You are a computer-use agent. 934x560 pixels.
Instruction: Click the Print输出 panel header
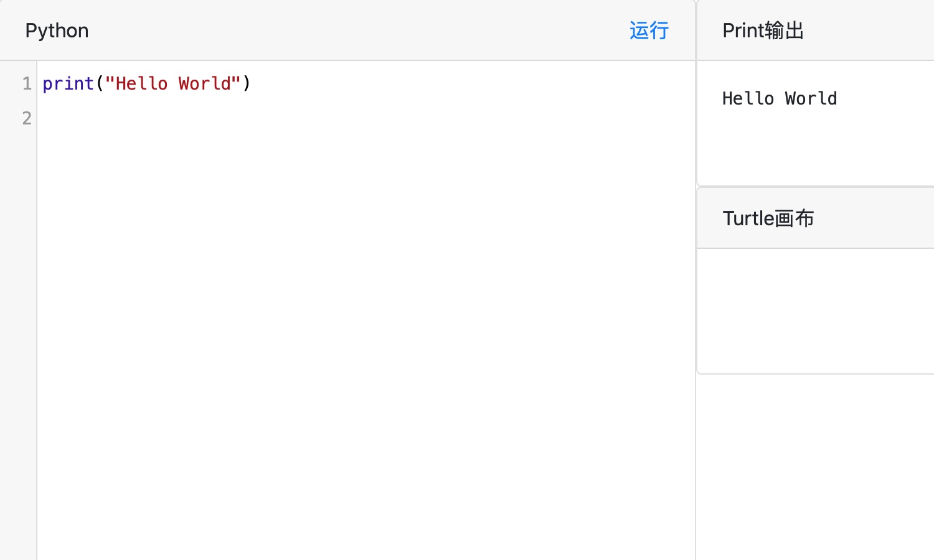(x=816, y=30)
